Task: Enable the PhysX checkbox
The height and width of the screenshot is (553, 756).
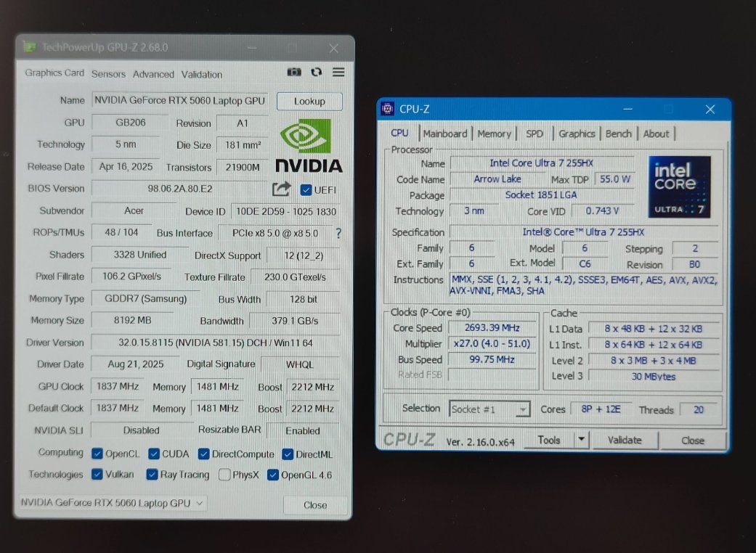Action: pyautogui.click(x=224, y=475)
